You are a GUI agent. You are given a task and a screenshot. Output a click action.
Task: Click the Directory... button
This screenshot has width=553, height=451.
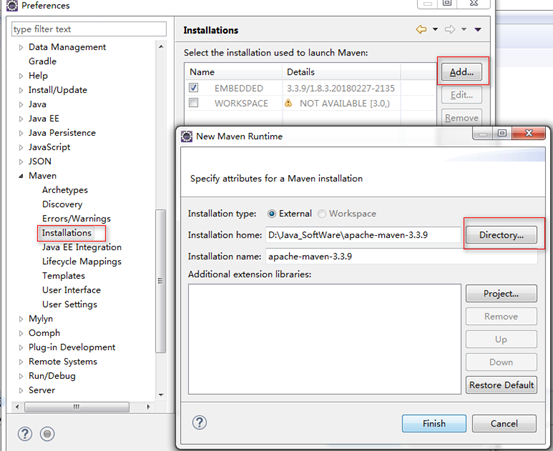501,235
